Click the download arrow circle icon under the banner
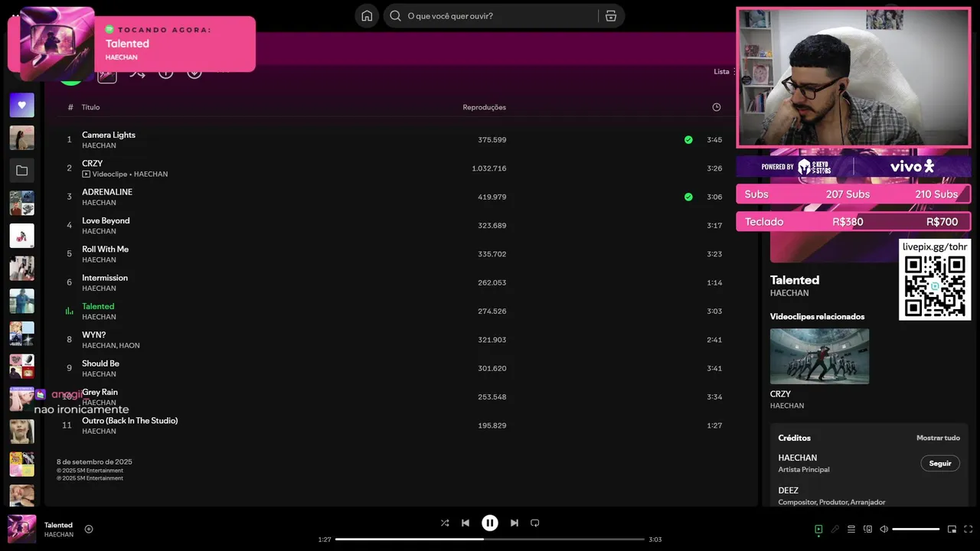980x551 pixels. (x=194, y=72)
